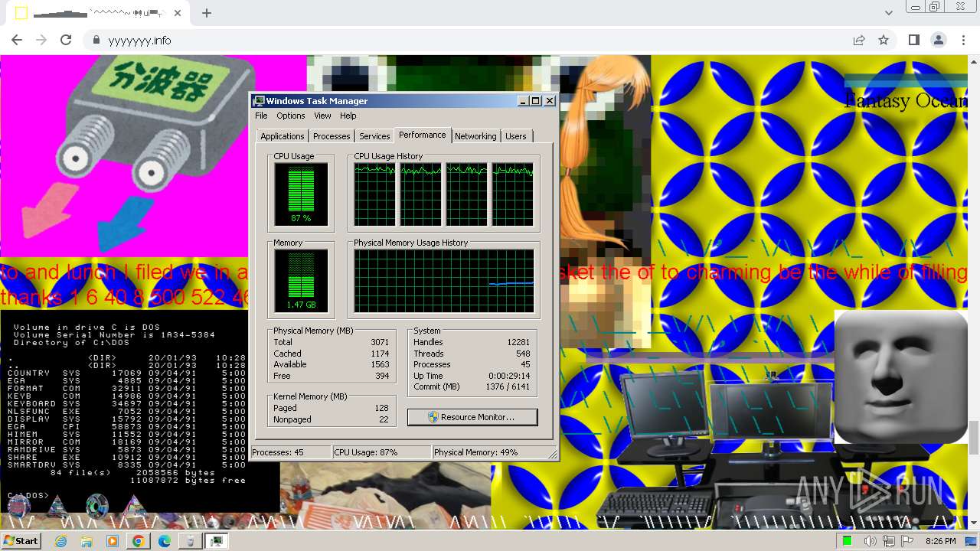
Task: Open the network tray icon
Action: [x=889, y=541]
